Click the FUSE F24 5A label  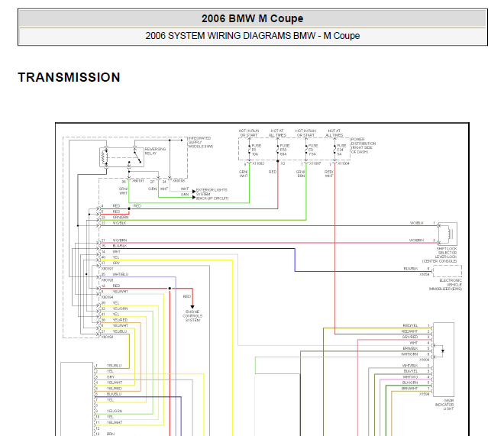pos(341,150)
